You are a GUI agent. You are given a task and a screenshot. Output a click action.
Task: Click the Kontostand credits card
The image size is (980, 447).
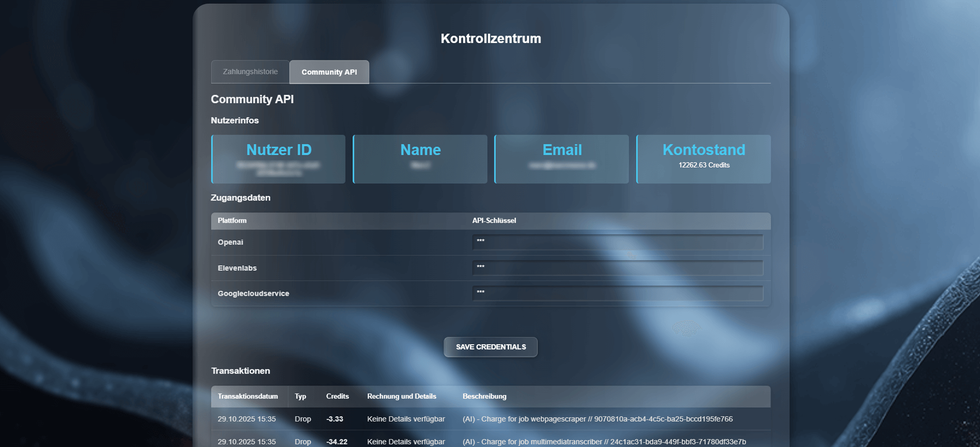pos(703,159)
